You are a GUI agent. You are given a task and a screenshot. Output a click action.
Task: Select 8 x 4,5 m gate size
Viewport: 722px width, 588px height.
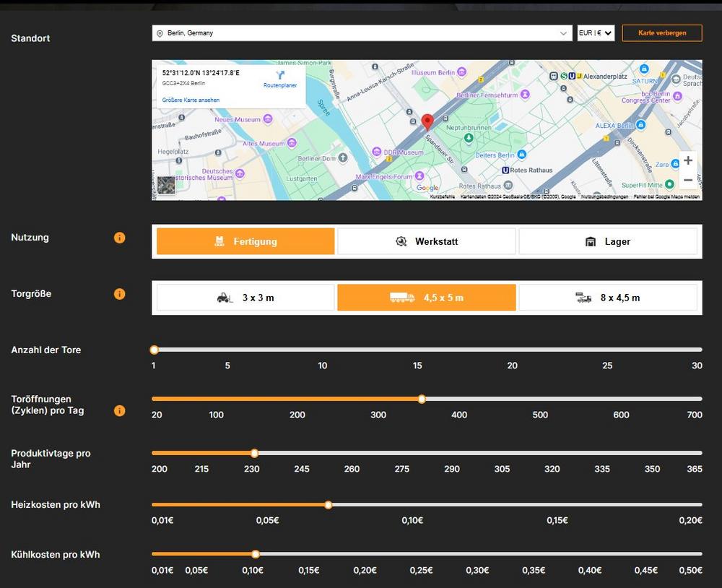608,298
